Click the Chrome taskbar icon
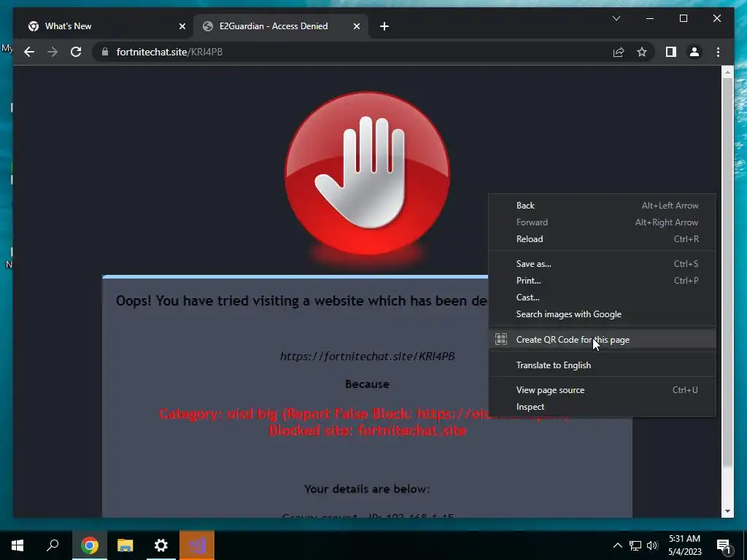This screenshot has height=560, width=747. coord(89,545)
